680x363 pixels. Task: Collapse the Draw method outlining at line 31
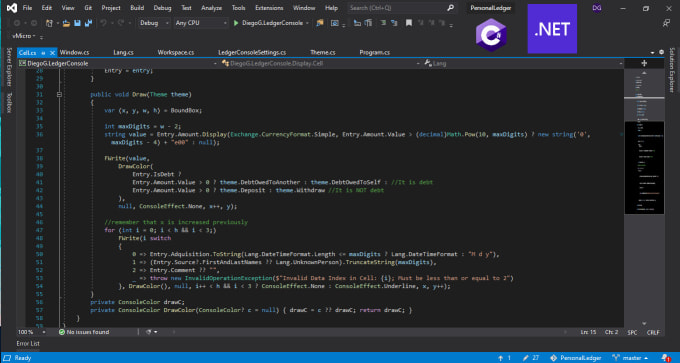point(59,94)
